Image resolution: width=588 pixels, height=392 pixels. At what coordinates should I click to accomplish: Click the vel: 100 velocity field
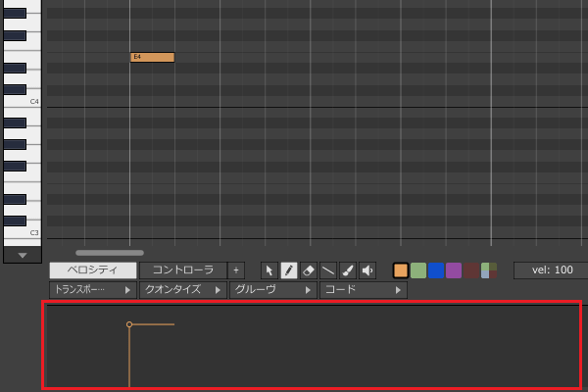pos(551,270)
